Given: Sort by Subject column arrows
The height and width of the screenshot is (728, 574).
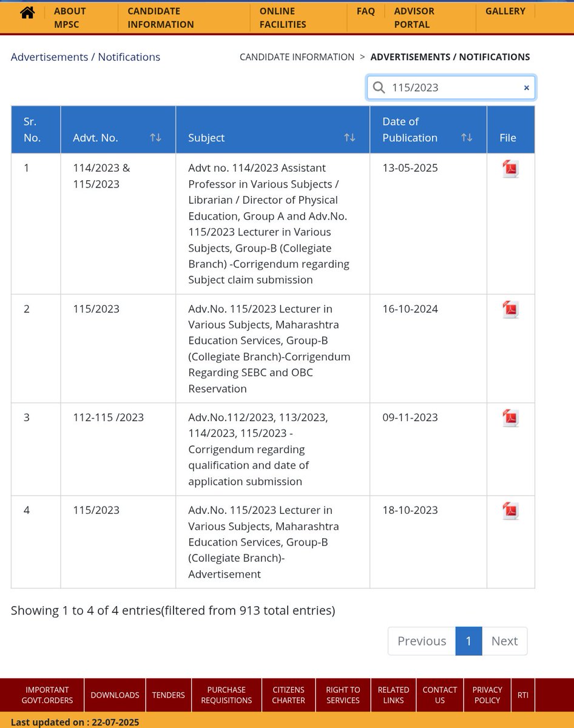Looking at the screenshot, I should point(349,138).
